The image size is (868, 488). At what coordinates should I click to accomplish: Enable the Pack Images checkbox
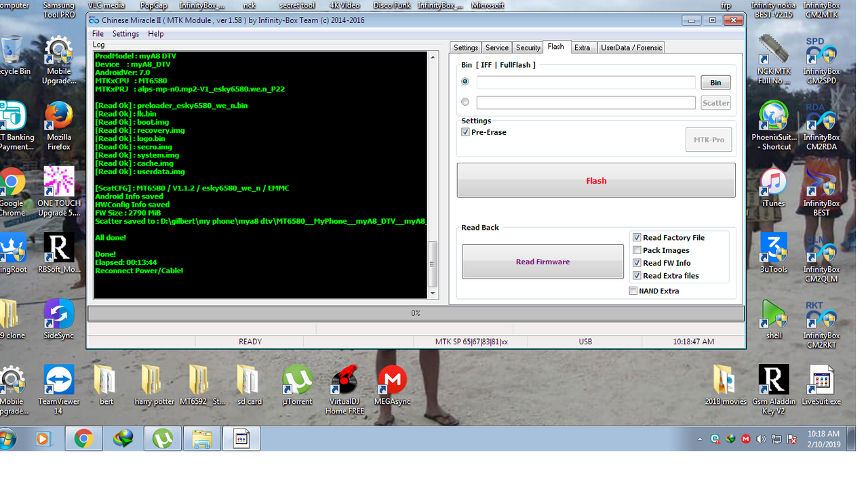(637, 250)
